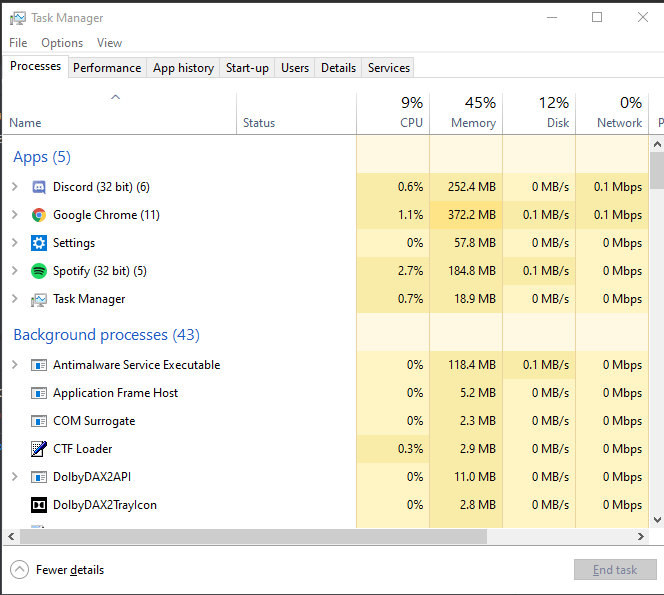Collapse view with Fewer details arrow

tap(19, 570)
